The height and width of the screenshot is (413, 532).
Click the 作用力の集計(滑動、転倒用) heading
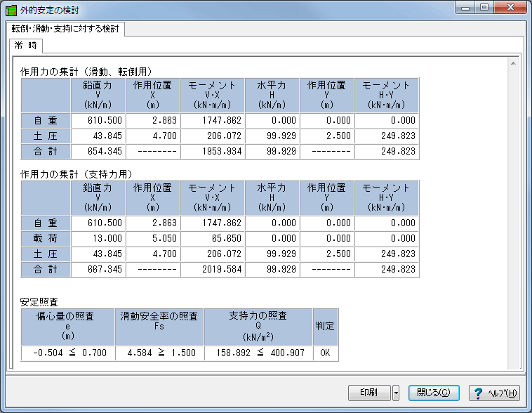click(86, 72)
